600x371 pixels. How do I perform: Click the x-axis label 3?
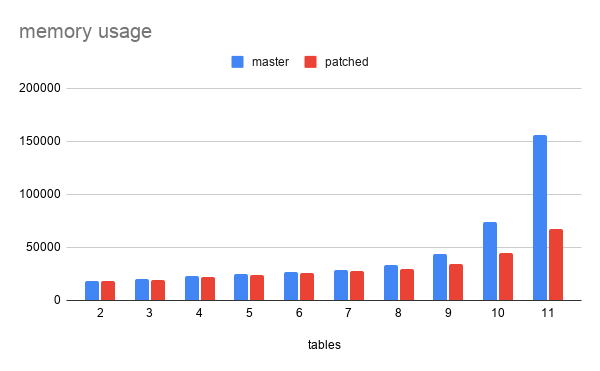point(149,313)
